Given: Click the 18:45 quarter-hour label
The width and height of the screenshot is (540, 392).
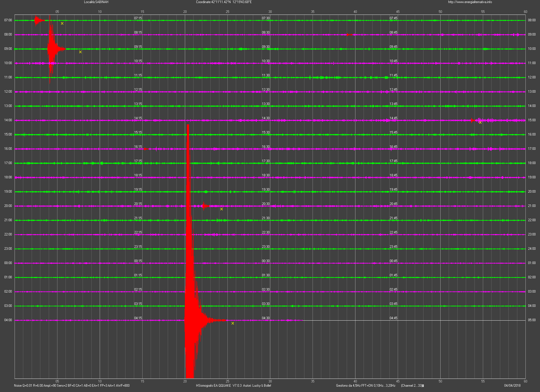Looking at the screenshot, I should 394,175.
